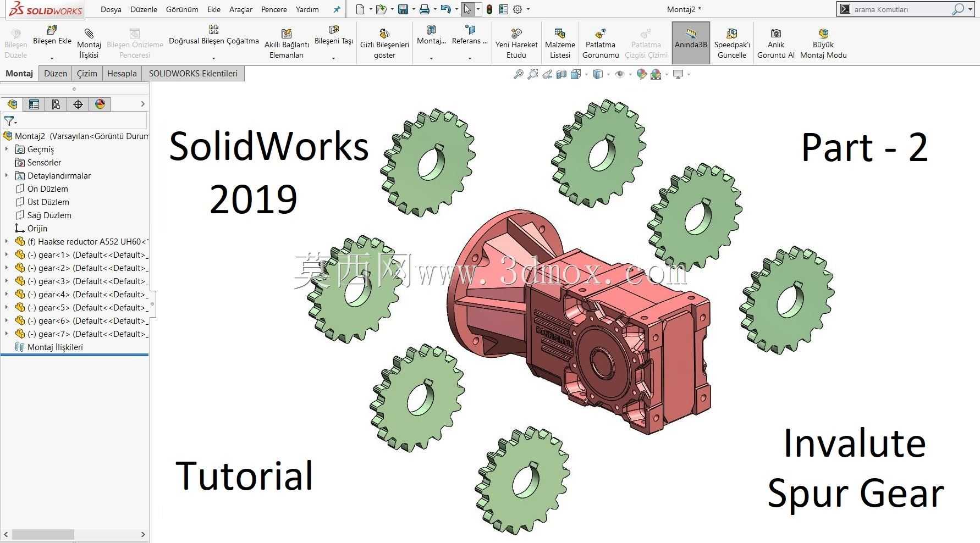Pin the menu bar with the pushpin icon
Image resolution: width=980 pixels, height=543 pixels.
point(337,9)
